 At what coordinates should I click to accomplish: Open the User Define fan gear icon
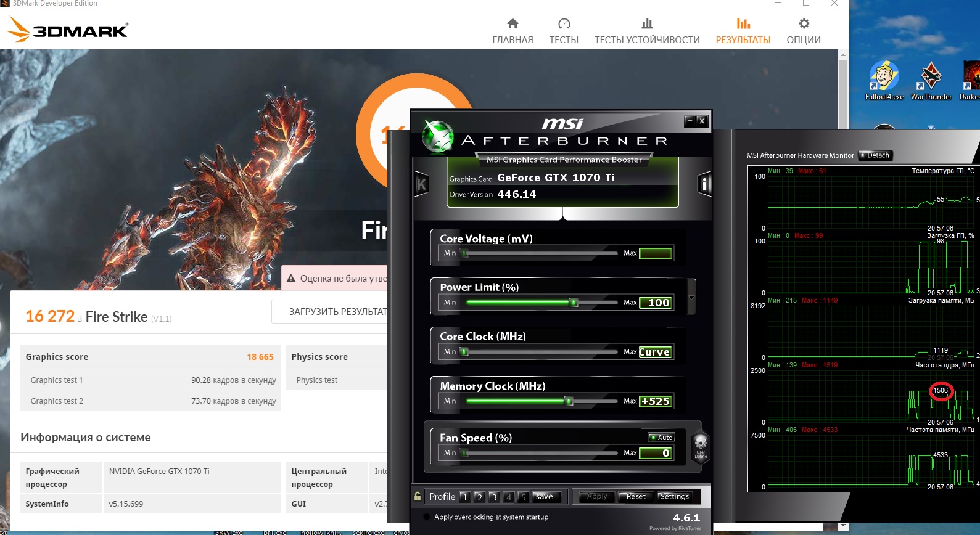701,447
